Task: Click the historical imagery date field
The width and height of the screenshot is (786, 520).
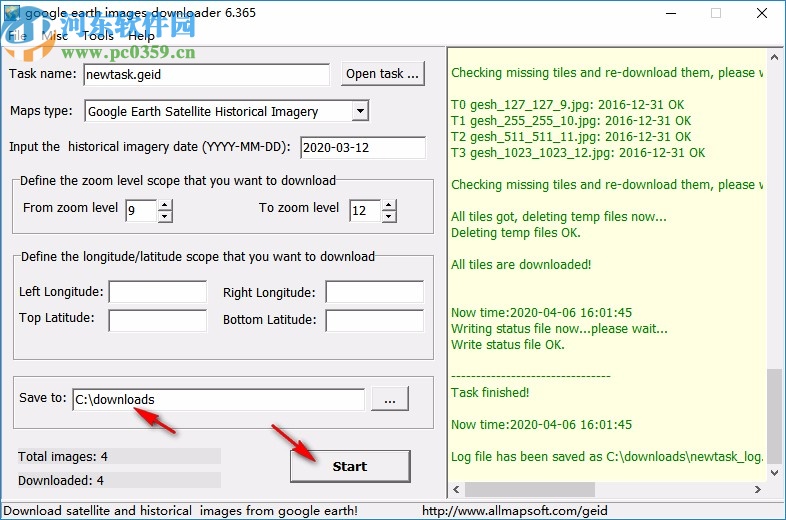Action: [x=363, y=147]
